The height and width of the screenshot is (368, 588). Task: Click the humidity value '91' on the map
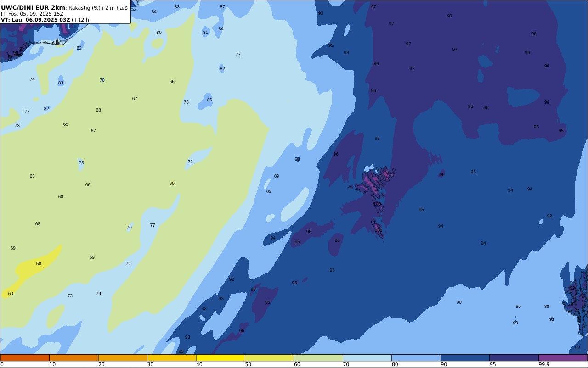552,319
